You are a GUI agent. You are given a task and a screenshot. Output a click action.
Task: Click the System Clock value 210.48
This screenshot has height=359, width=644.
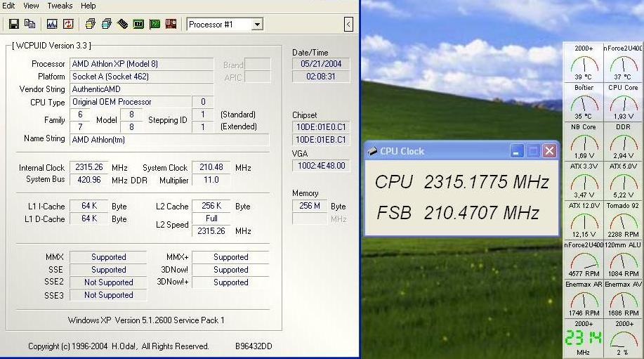pyautogui.click(x=211, y=167)
